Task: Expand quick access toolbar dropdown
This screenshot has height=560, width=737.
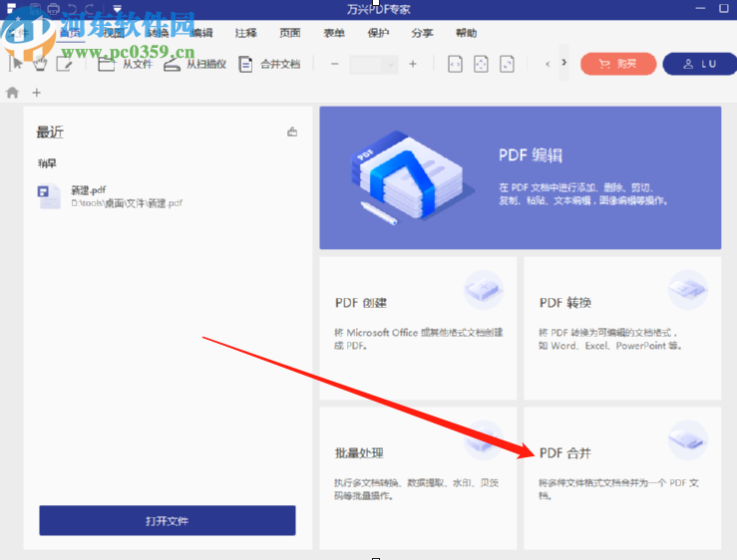Action: click(117, 8)
